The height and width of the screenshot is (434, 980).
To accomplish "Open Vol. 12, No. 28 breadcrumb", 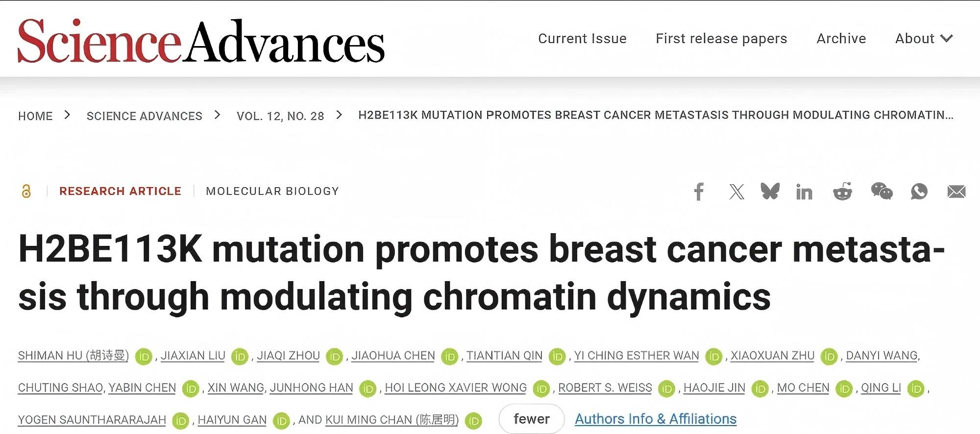I will [280, 116].
